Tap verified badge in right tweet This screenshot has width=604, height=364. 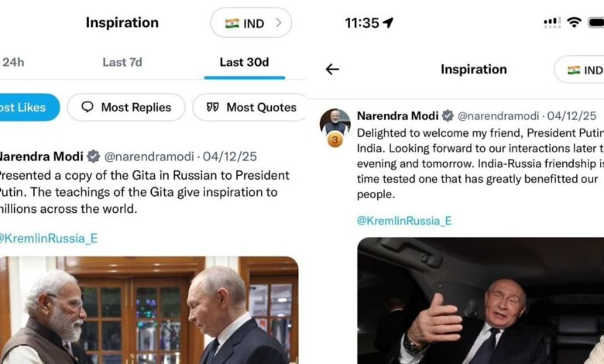click(x=448, y=116)
